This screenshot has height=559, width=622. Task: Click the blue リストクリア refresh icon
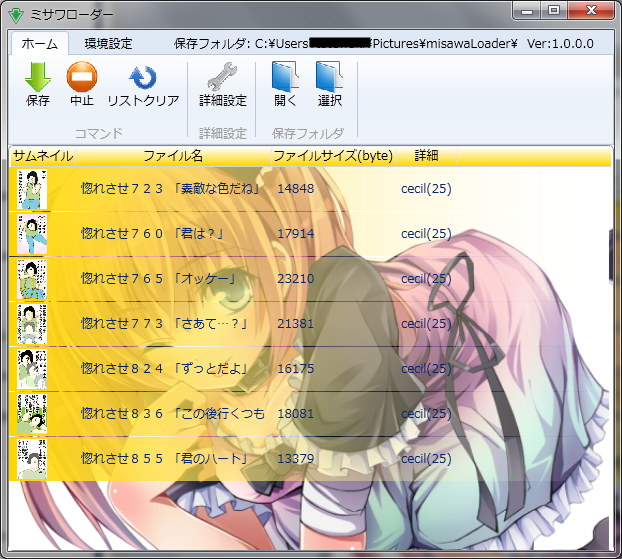click(x=143, y=77)
